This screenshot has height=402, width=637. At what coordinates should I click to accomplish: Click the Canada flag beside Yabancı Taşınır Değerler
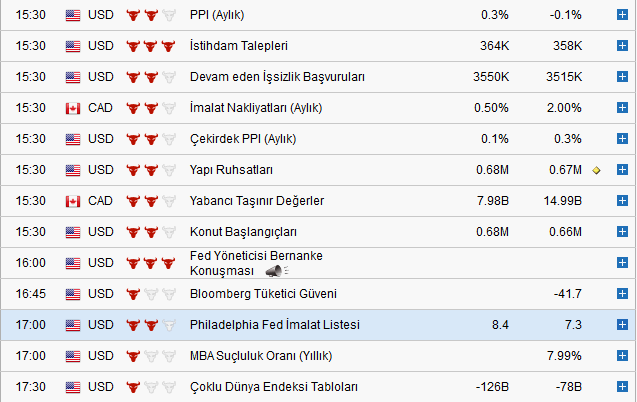(x=72, y=201)
